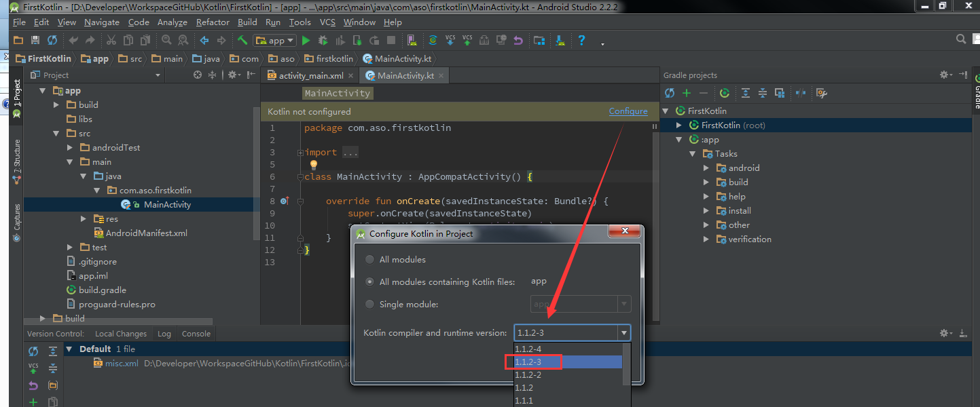Viewport: 980px width, 407px height.
Task: Select build.gradle in project tree
Action: (x=96, y=290)
